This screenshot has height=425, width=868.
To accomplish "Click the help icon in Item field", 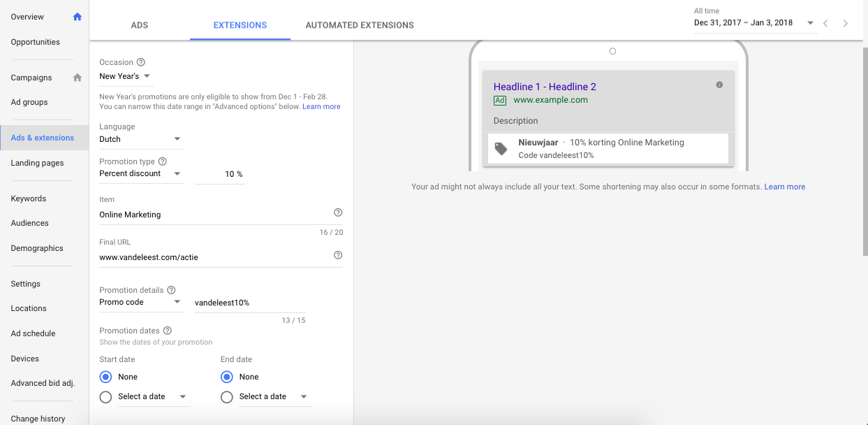I will coord(338,212).
